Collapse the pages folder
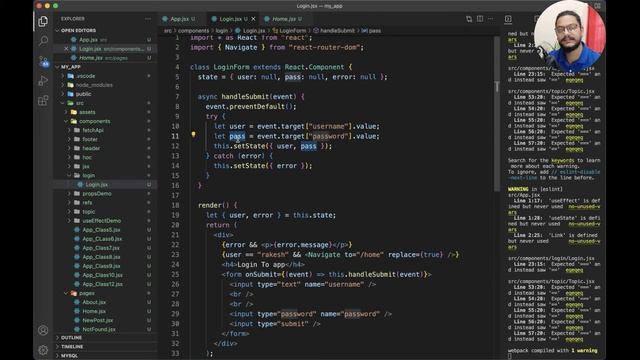The width and height of the screenshot is (640, 360). (x=87, y=293)
